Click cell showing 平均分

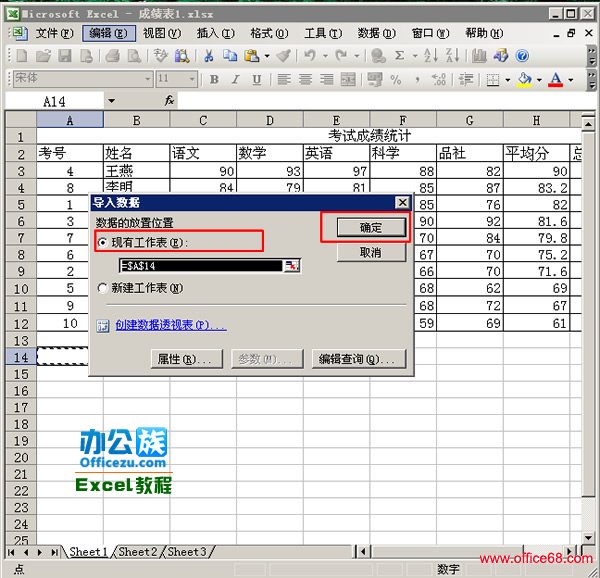(x=536, y=153)
